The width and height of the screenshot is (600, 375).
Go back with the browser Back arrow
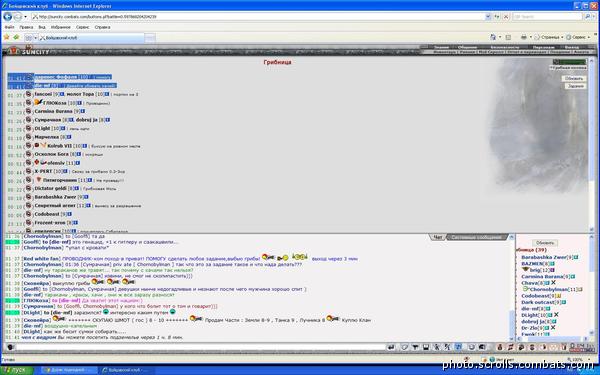7,16
